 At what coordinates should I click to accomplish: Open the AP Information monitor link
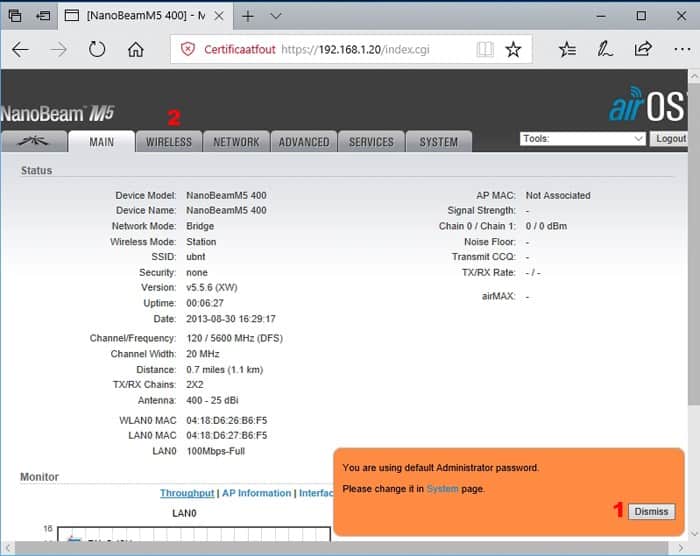(x=256, y=493)
